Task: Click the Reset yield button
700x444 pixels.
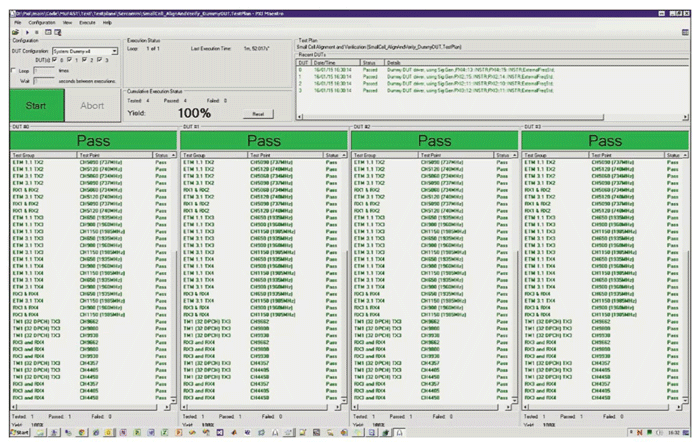Action: [x=258, y=114]
